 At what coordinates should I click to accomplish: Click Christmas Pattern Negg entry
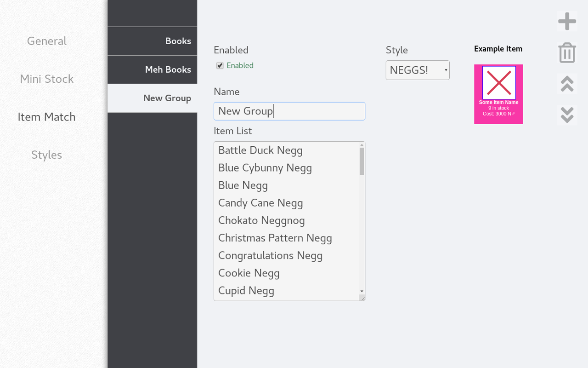(x=275, y=238)
